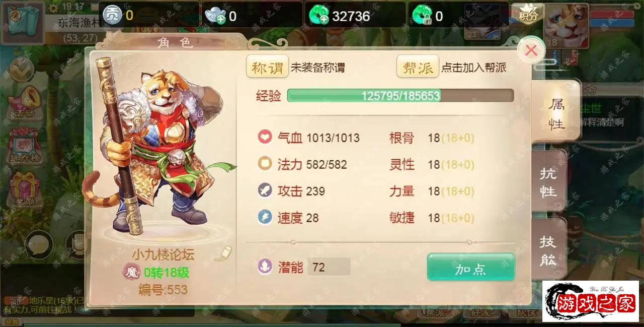Click the locked jade currency icon

[422, 15]
